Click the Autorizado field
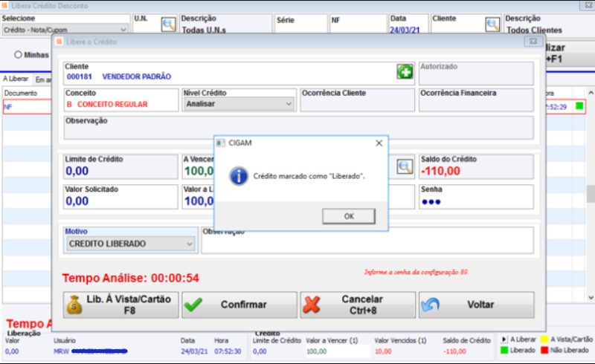595x364 pixels. [476, 74]
